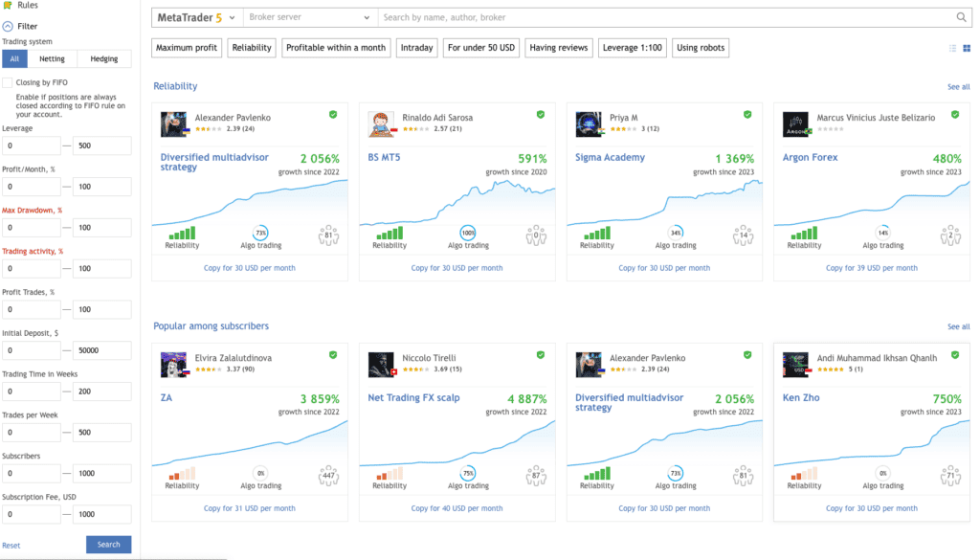Open Sigma Academy signal link
The width and height of the screenshot is (980, 560).
[x=610, y=158]
